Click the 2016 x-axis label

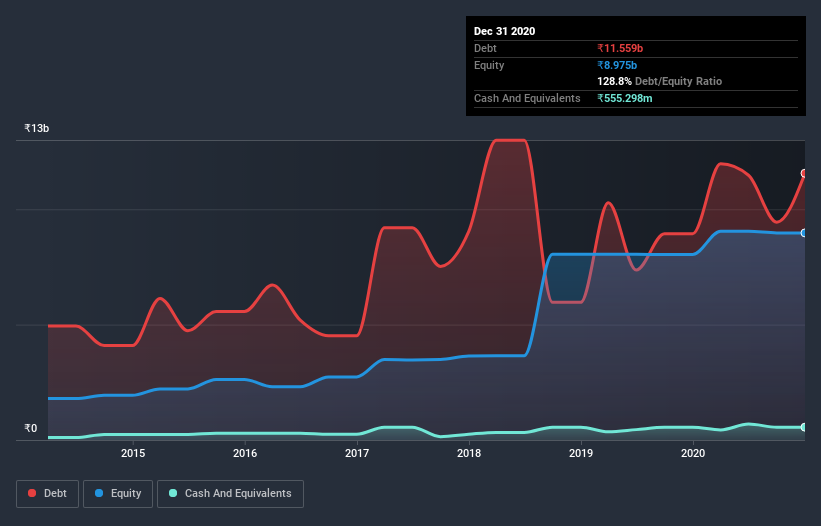[x=245, y=453]
